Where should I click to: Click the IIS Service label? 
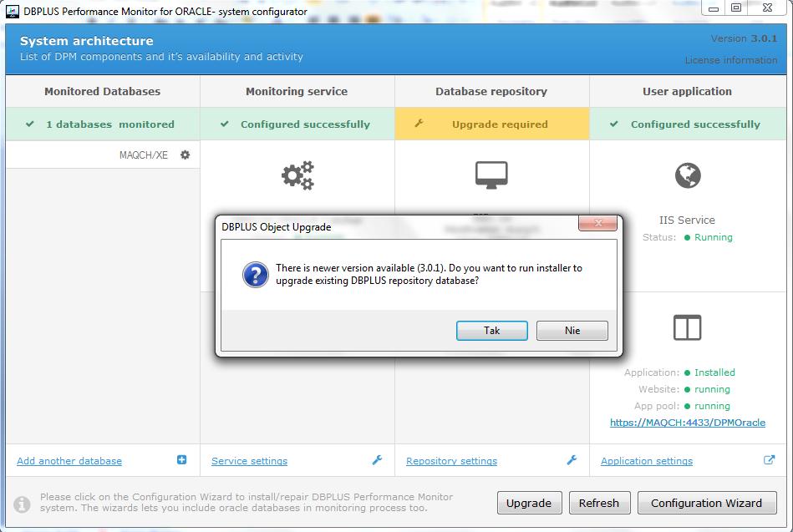(687, 220)
